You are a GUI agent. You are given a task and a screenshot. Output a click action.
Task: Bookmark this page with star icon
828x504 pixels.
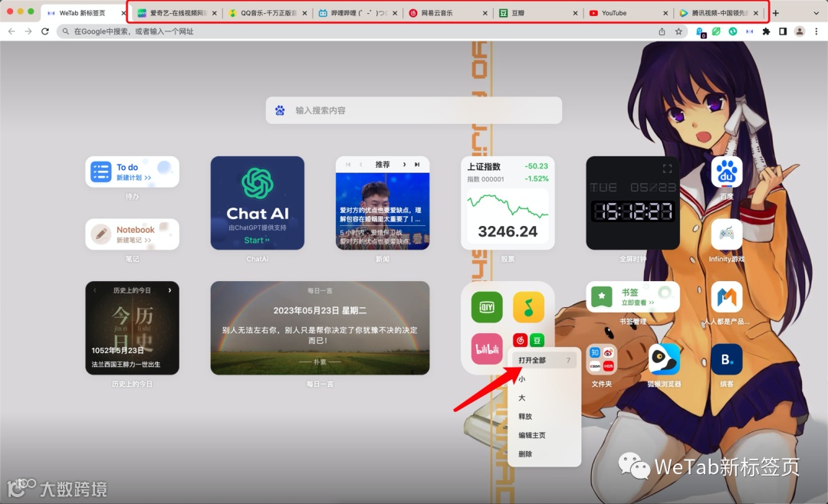[678, 31]
